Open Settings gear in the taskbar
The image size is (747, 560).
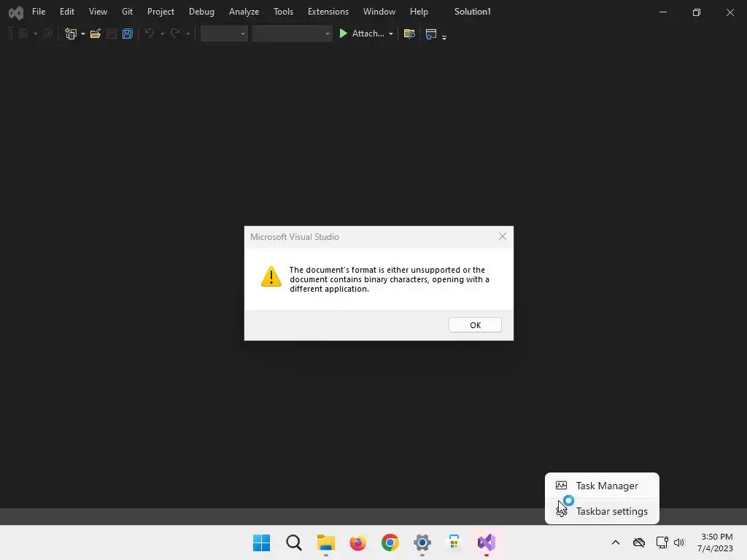[x=422, y=542]
